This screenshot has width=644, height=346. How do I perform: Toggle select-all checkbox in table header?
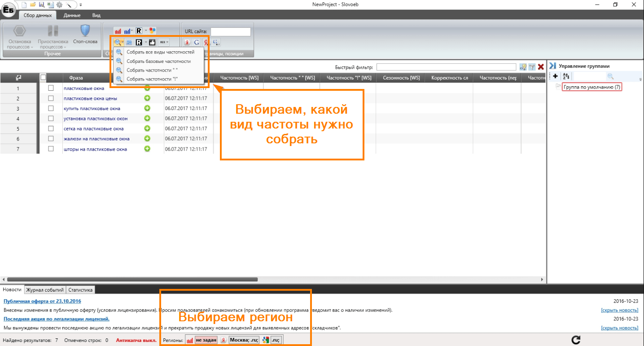(x=43, y=77)
